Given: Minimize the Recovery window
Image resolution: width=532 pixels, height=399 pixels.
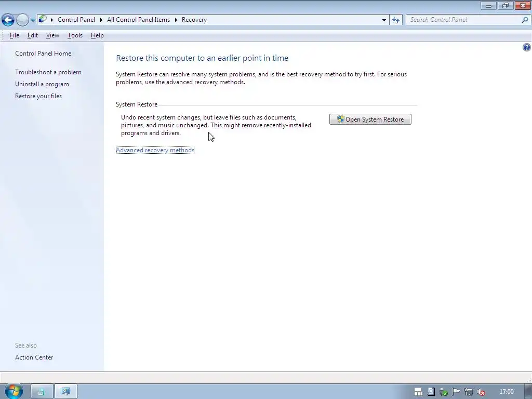Looking at the screenshot, I should click(x=488, y=5).
